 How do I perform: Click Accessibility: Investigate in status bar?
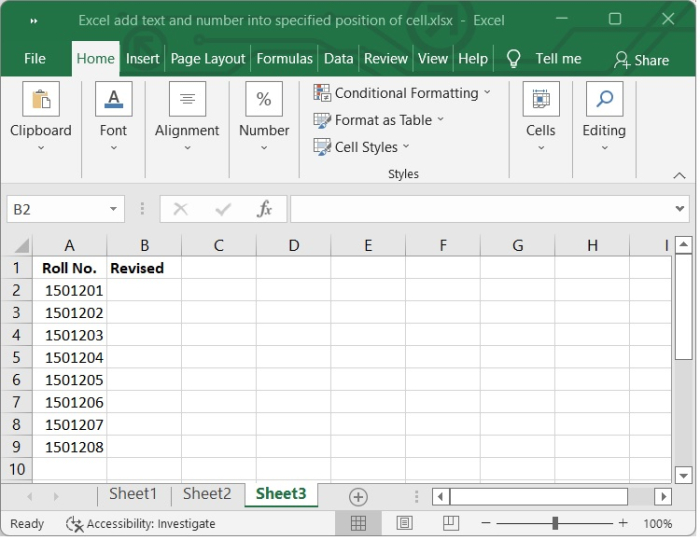(x=140, y=523)
